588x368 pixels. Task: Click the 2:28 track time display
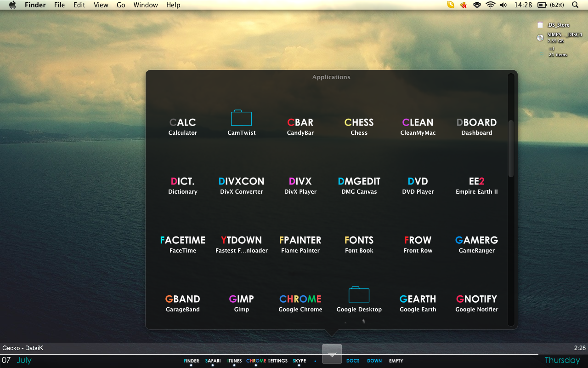[580, 348]
